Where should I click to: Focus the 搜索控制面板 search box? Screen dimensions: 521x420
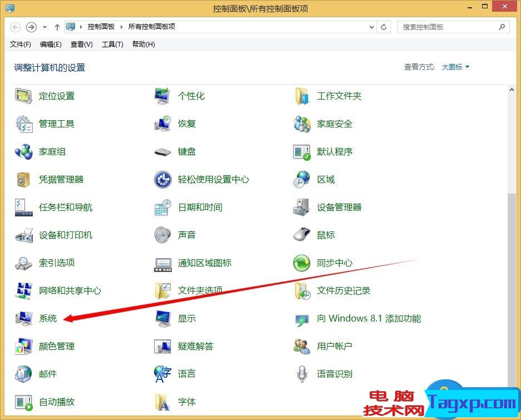454,27
